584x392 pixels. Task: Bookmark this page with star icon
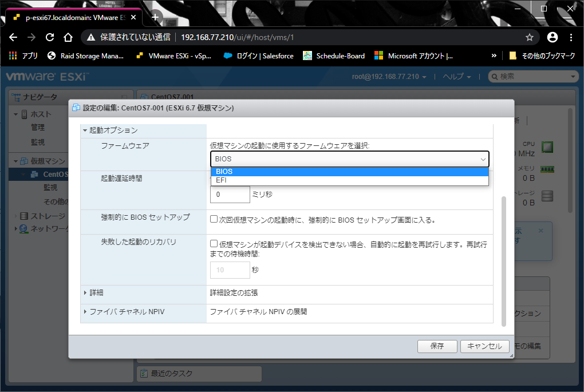[529, 37]
